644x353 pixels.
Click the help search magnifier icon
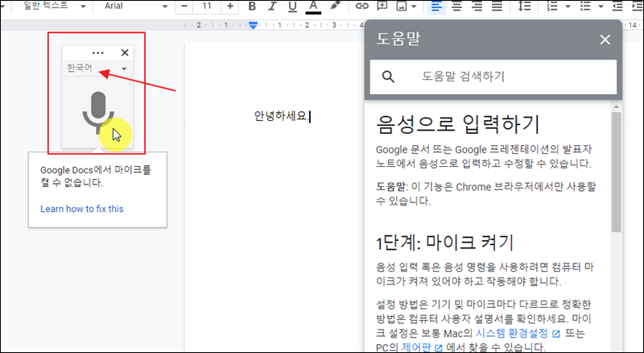click(x=388, y=77)
